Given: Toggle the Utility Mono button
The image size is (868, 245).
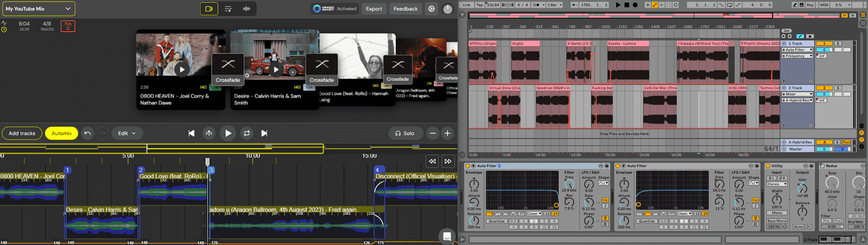Looking at the screenshot, I should 776,213.
